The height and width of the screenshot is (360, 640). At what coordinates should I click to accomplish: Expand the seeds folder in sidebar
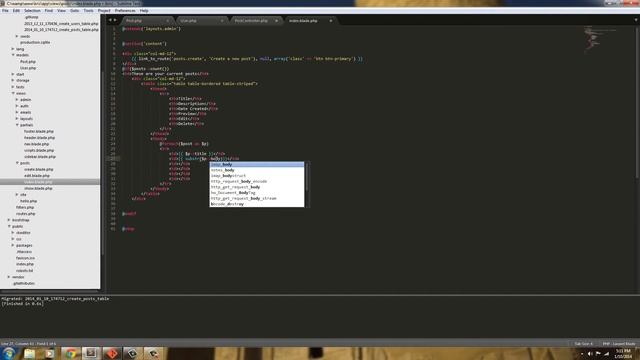17,36
